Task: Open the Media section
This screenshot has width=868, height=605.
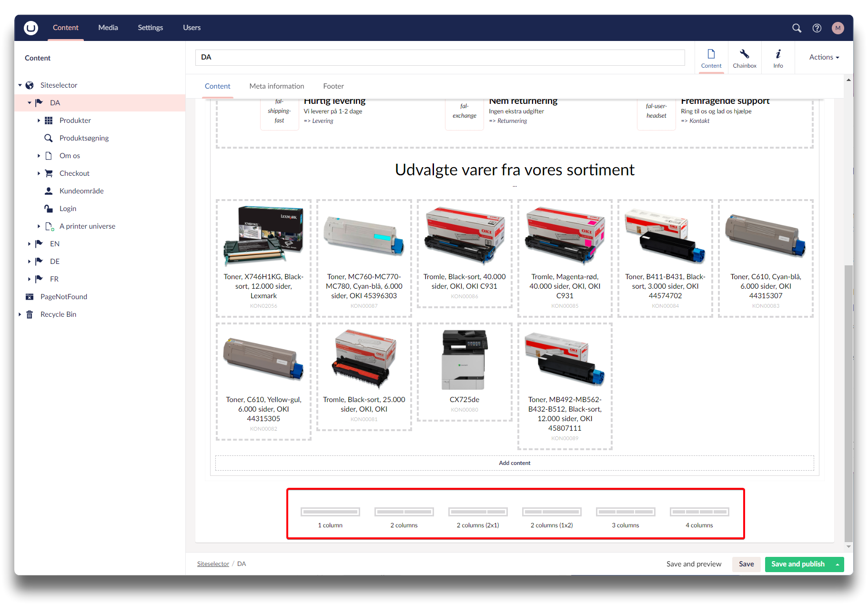Action: coord(108,28)
